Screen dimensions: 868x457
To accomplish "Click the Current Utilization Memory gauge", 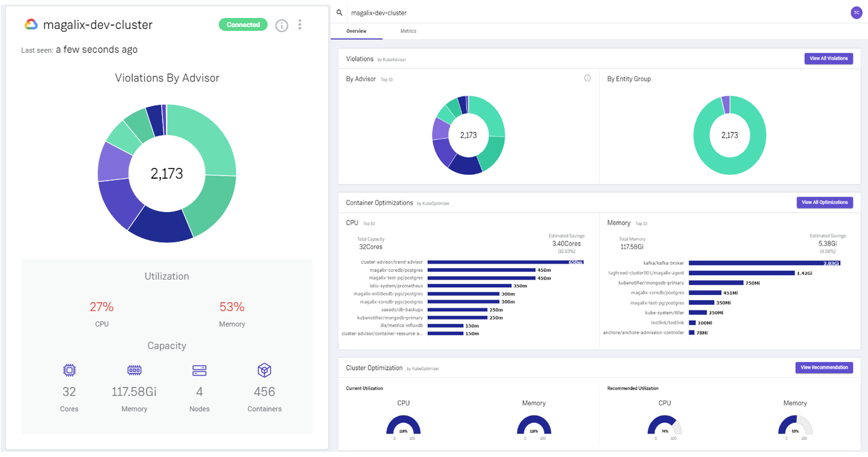I will 534,426.
